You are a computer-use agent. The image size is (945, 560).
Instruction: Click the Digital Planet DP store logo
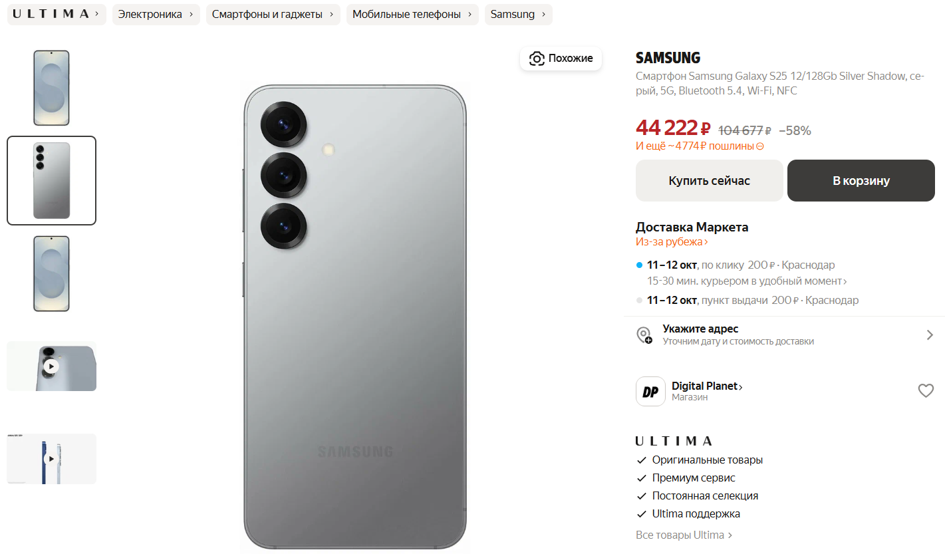coord(650,391)
